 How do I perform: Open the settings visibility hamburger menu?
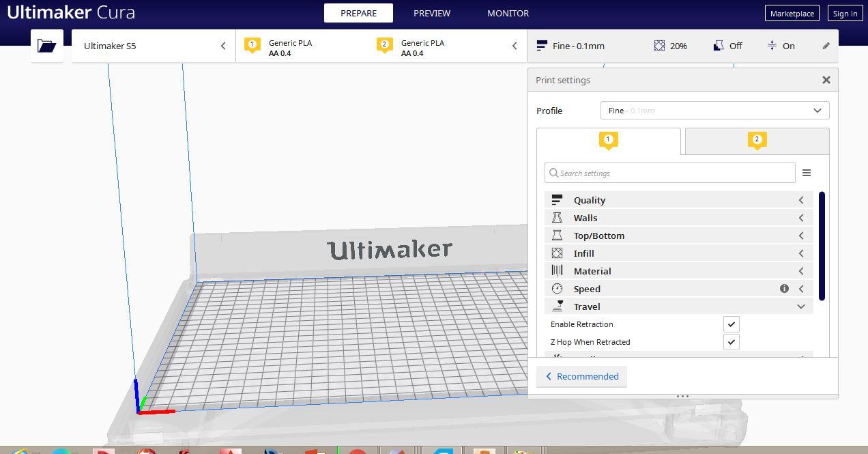807,173
